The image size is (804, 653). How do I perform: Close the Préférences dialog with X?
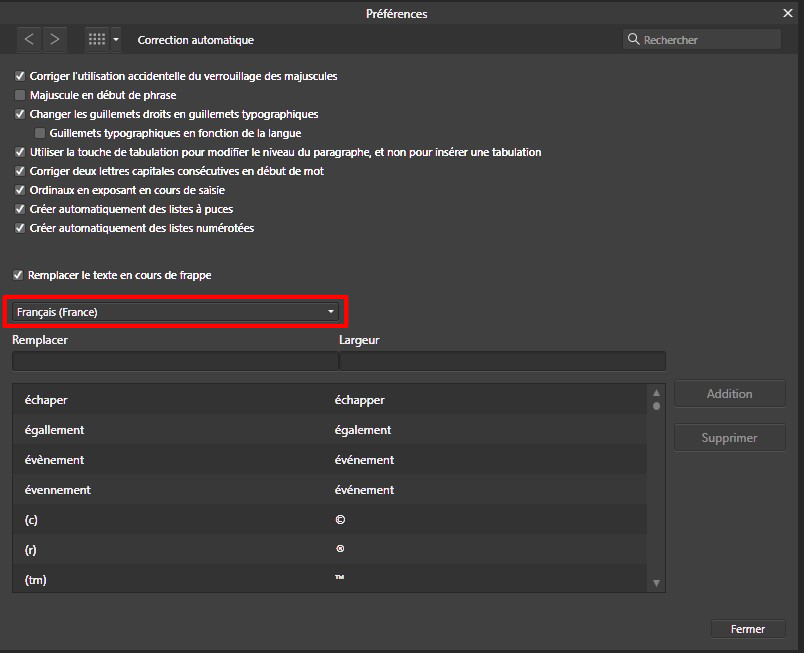[x=788, y=13]
